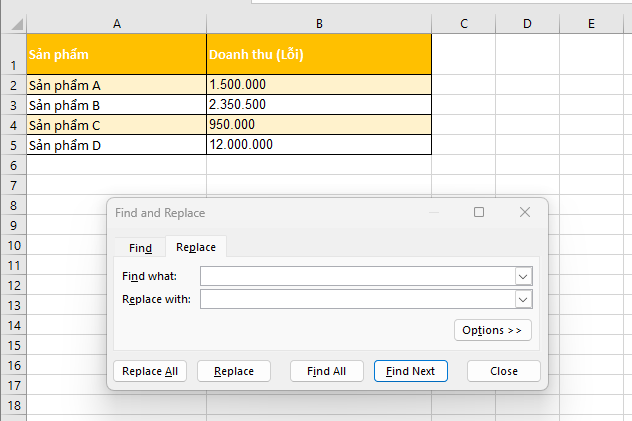Screen dimensions: 632x421
Task: Select the cell containing 1.500.000
Action: coord(319,85)
